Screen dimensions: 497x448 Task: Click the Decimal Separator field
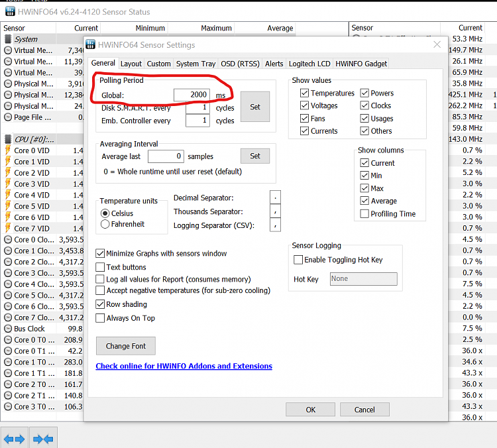click(275, 197)
